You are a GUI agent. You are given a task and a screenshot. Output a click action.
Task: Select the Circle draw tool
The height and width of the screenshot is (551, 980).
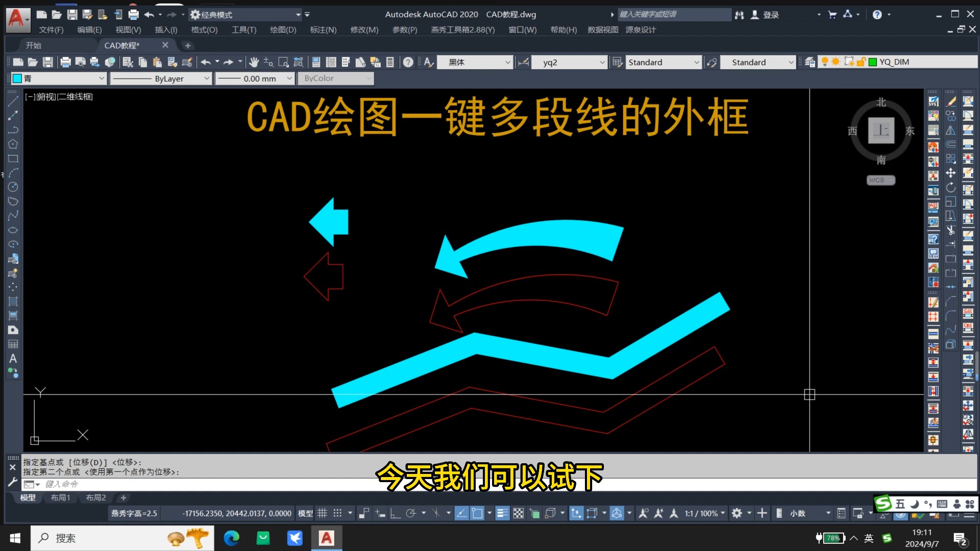(13, 187)
